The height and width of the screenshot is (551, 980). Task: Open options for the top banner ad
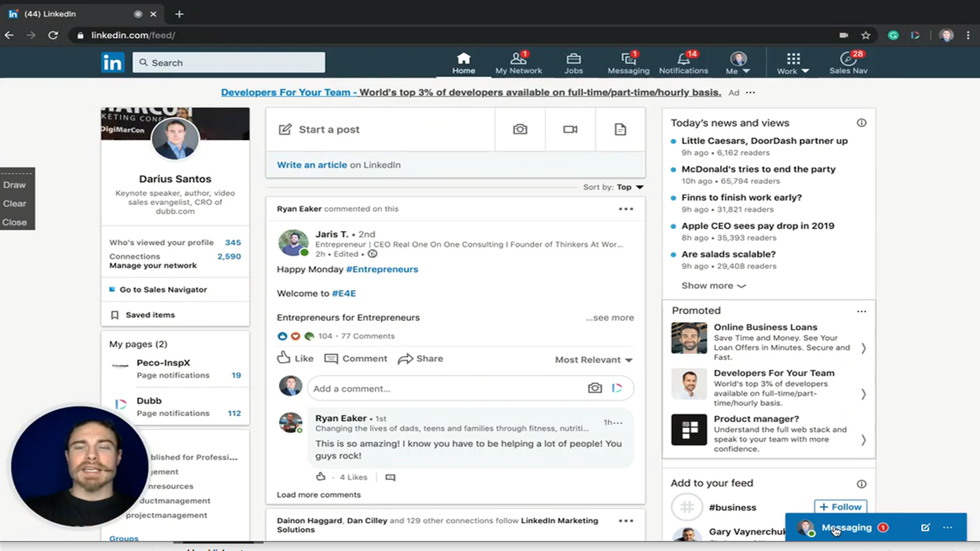coord(750,92)
